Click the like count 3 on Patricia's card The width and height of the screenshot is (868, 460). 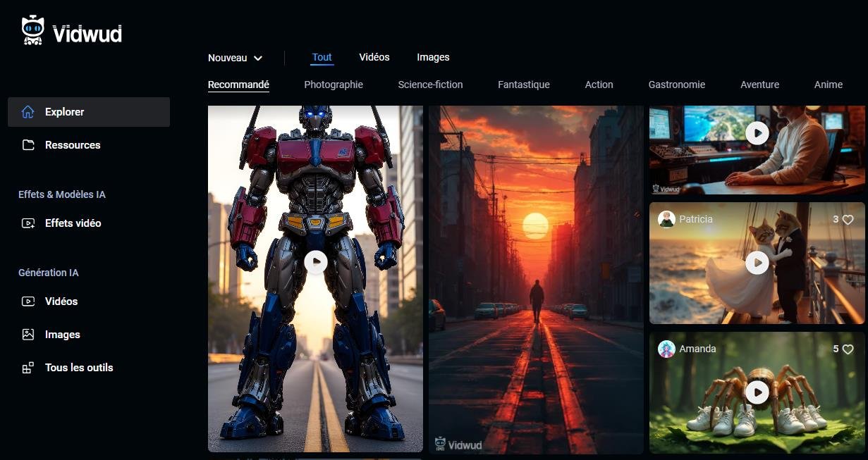pyautogui.click(x=836, y=219)
